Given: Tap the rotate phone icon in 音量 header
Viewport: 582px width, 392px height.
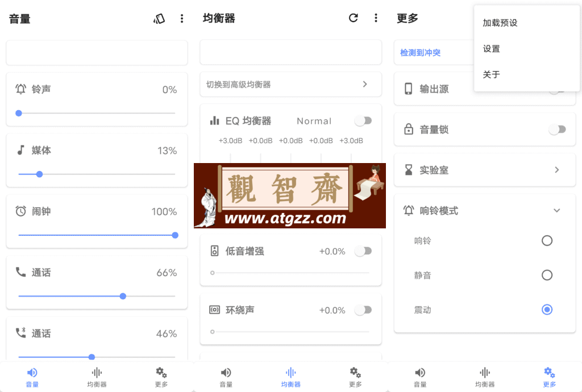Looking at the screenshot, I should (x=159, y=19).
